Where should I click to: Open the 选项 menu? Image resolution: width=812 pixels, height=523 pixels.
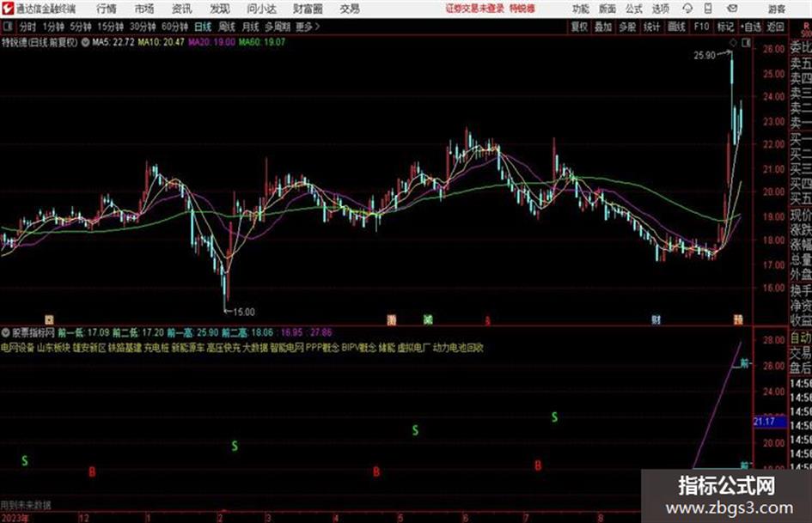[660, 9]
